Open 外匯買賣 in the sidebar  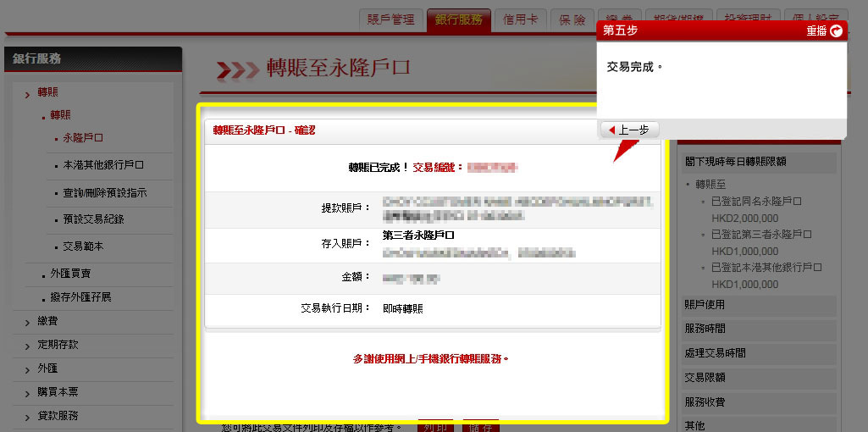(x=70, y=274)
